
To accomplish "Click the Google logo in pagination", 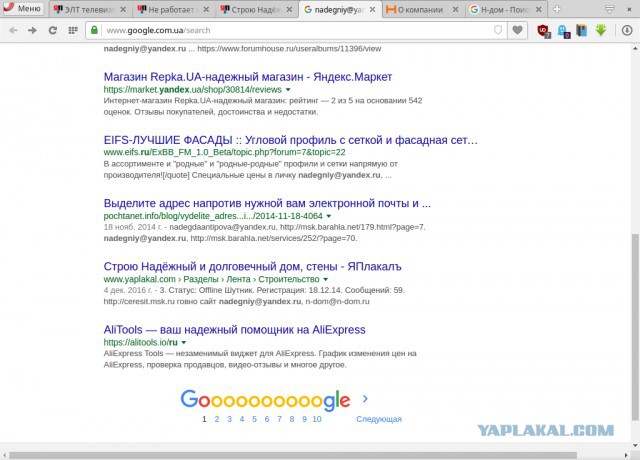I will click(x=265, y=399).
